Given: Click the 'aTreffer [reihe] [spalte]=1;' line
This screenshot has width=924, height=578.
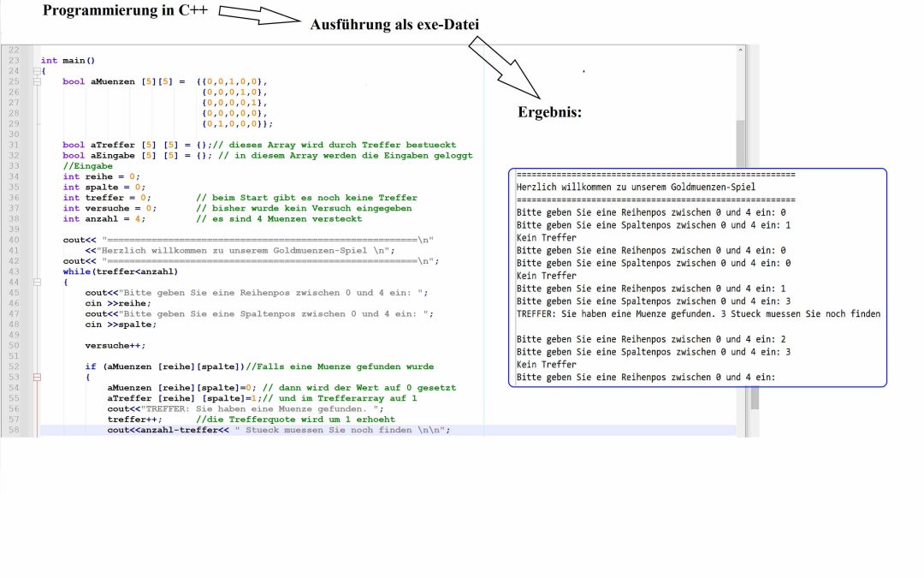Looking at the screenshot, I should [263, 398].
